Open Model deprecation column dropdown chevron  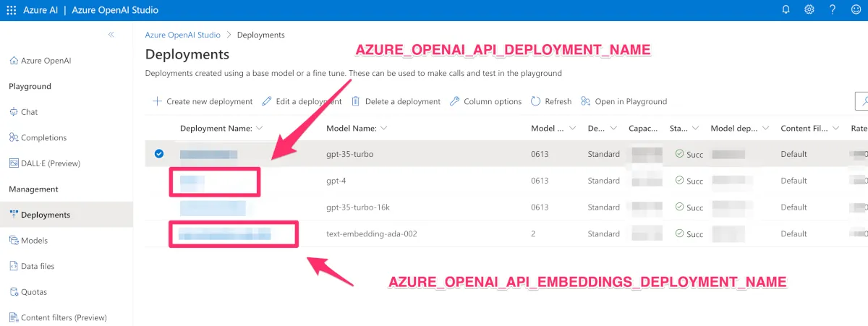point(766,128)
